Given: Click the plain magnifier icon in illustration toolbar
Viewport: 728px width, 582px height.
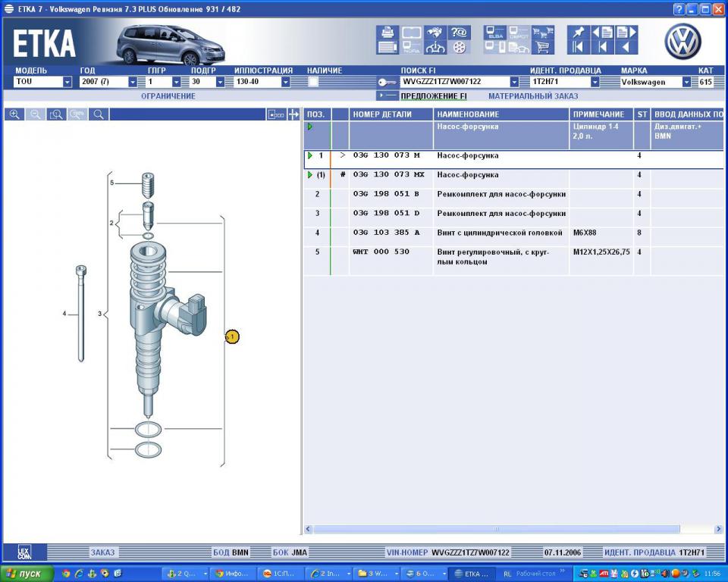Looking at the screenshot, I should click(x=99, y=114).
